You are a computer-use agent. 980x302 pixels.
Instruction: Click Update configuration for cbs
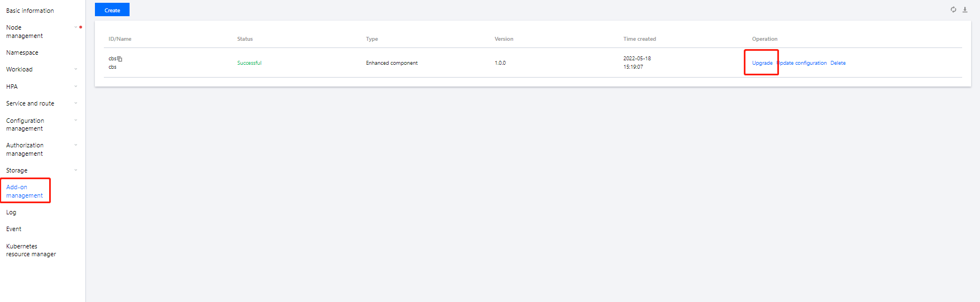[802, 63]
